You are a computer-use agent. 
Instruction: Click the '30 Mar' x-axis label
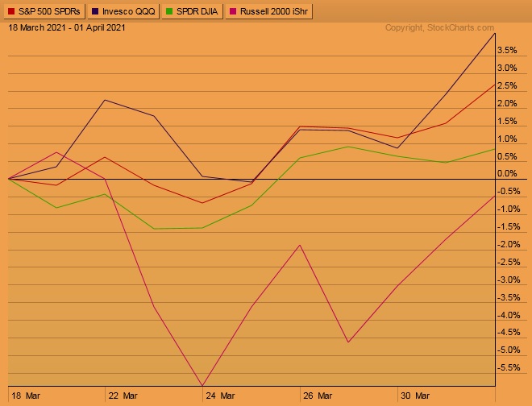415,396
